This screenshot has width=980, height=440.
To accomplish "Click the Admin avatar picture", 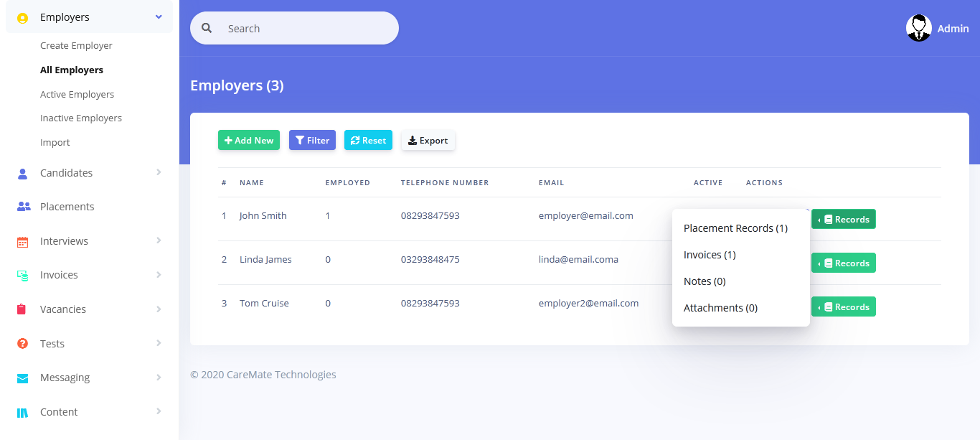I will pos(918,28).
